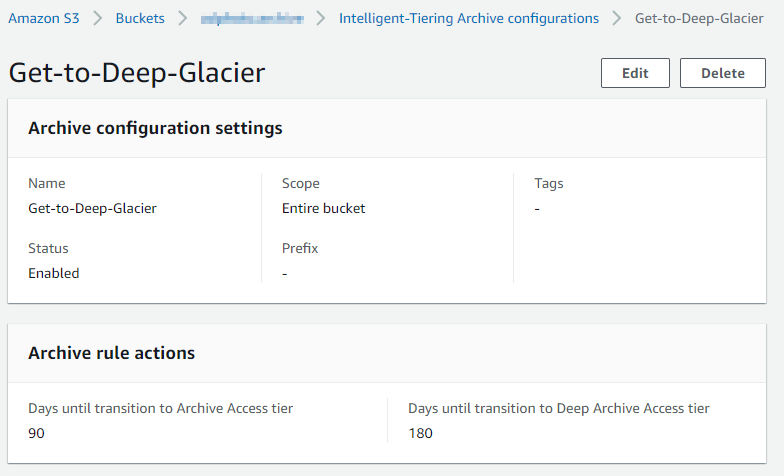
Task: Click Days until transition to Deep Archive Access tier label
Action: pos(558,408)
